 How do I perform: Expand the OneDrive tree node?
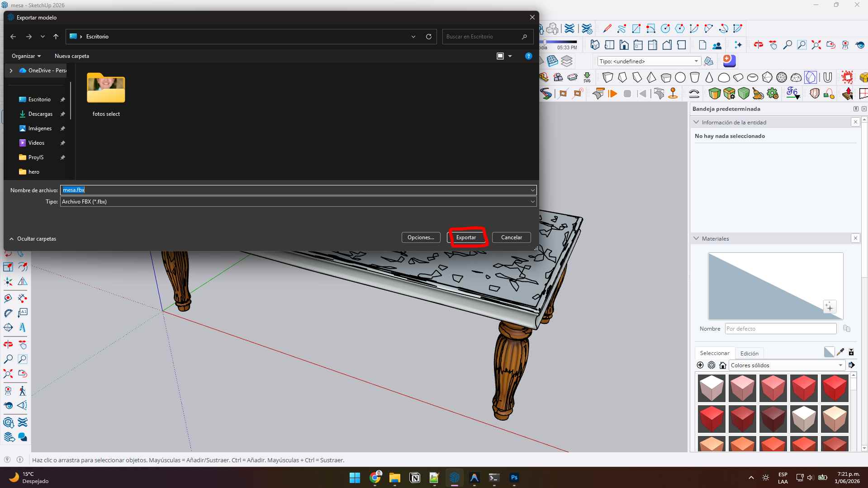tap(11, 71)
